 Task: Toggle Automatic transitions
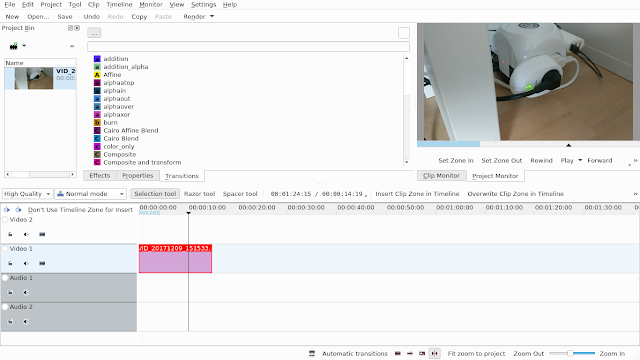[355, 353]
